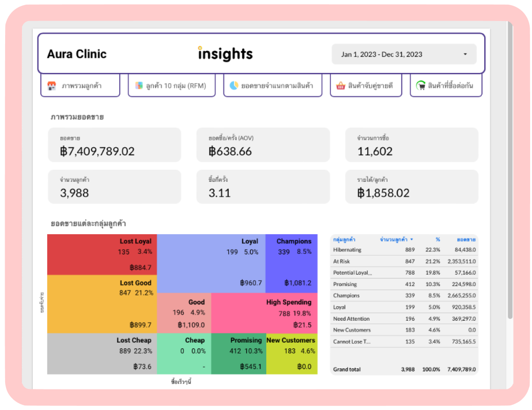Click the insights logo
This screenshot has height=410, width=532.
click(225, 54)
